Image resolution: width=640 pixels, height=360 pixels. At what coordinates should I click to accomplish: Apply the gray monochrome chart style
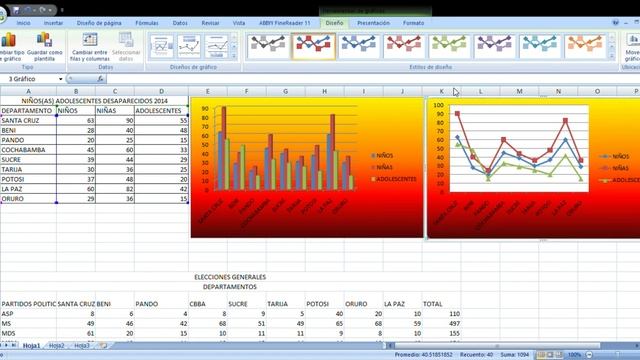coord(268,46)
